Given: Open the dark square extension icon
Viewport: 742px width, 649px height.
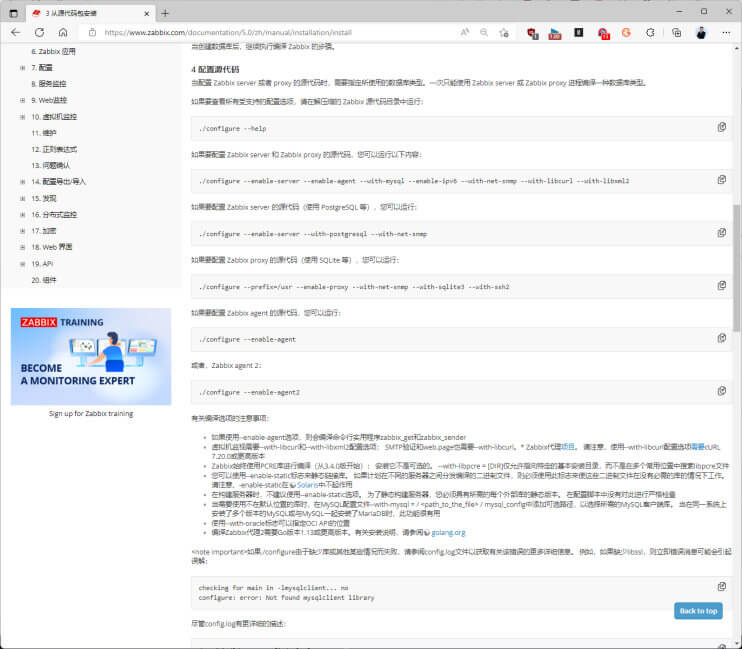Looking at the screenshot, I should click(579, 32).
